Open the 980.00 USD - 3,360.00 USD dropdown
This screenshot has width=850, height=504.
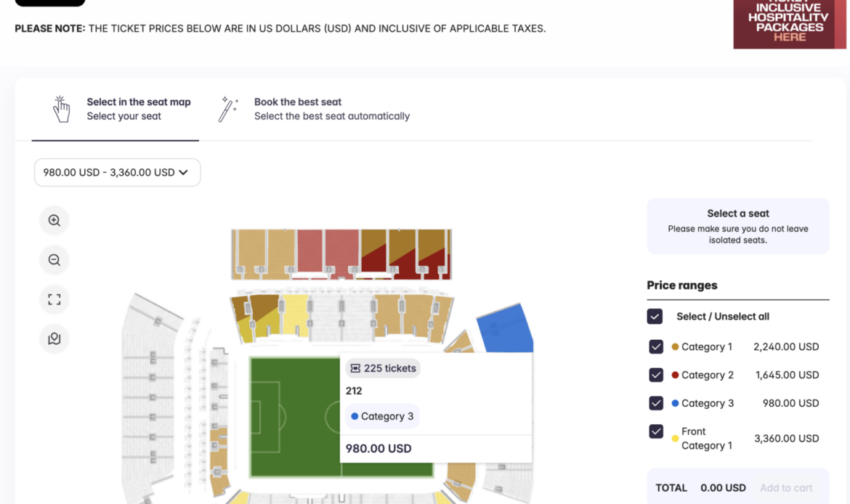[x=117, y=172]
